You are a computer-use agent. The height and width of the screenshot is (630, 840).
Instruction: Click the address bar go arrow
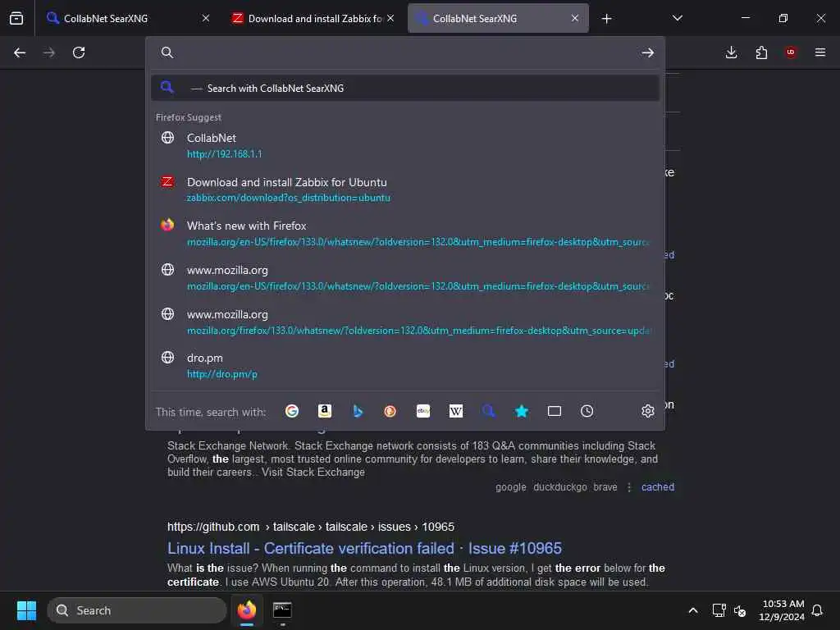tap(648, 52)
